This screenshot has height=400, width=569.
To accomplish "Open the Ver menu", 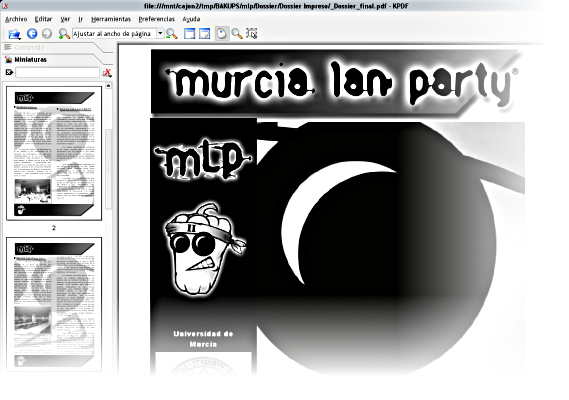I will point(65,19).
